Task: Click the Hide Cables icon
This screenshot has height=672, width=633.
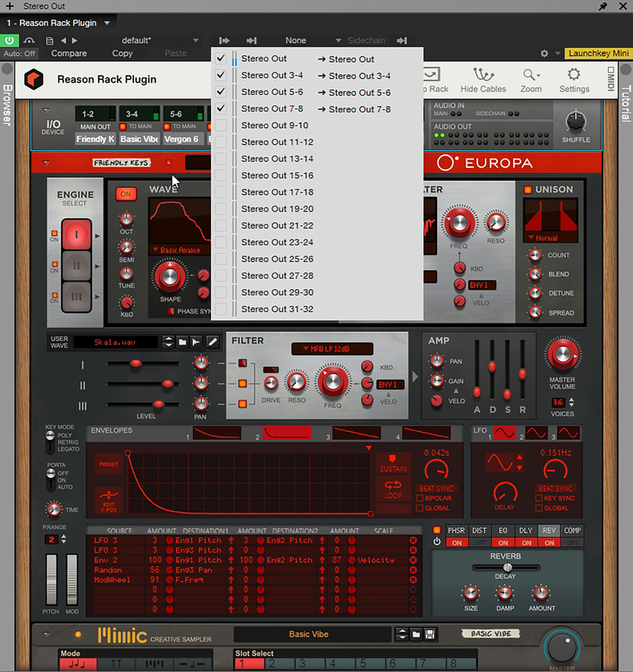Action: 482,75
